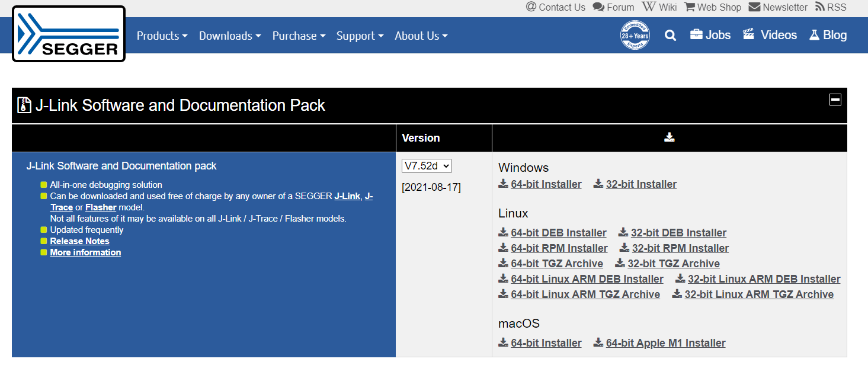The image size is (868, 365).
Task: Open Contact Us link
Action: pyautogui.click(x=556, y=7)
